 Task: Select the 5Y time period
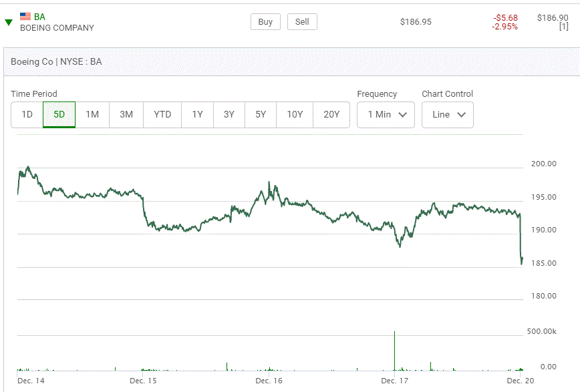pyautogui.click(x=261, y=115)
